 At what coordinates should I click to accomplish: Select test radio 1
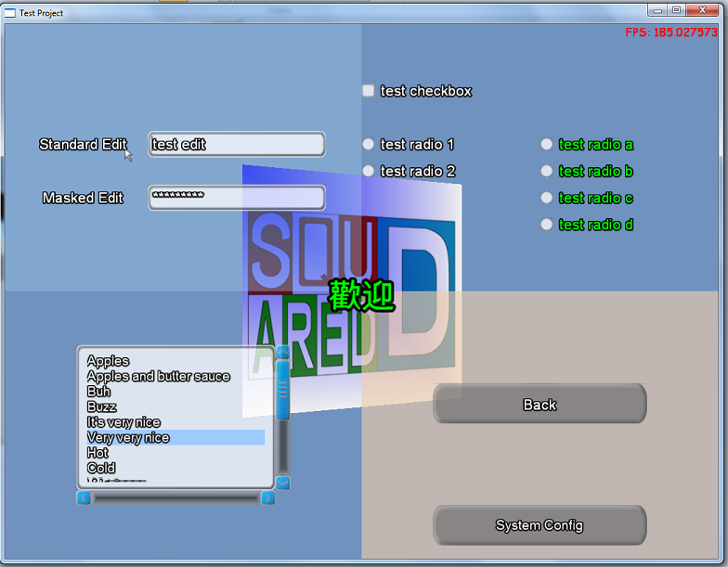(368, 145)
